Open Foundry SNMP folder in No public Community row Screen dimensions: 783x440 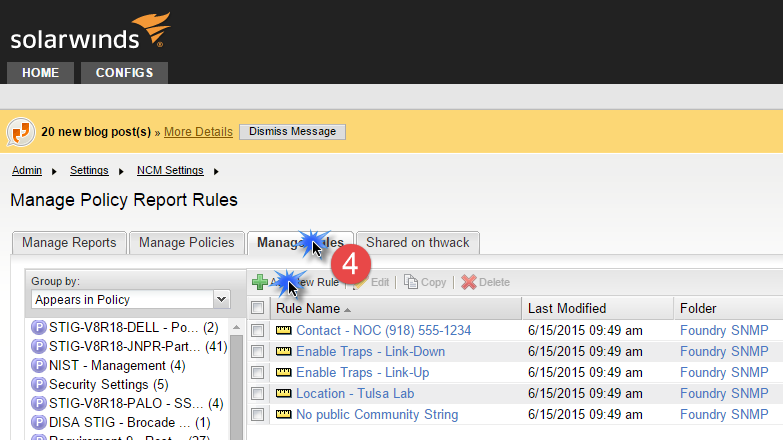pos(724,415)
